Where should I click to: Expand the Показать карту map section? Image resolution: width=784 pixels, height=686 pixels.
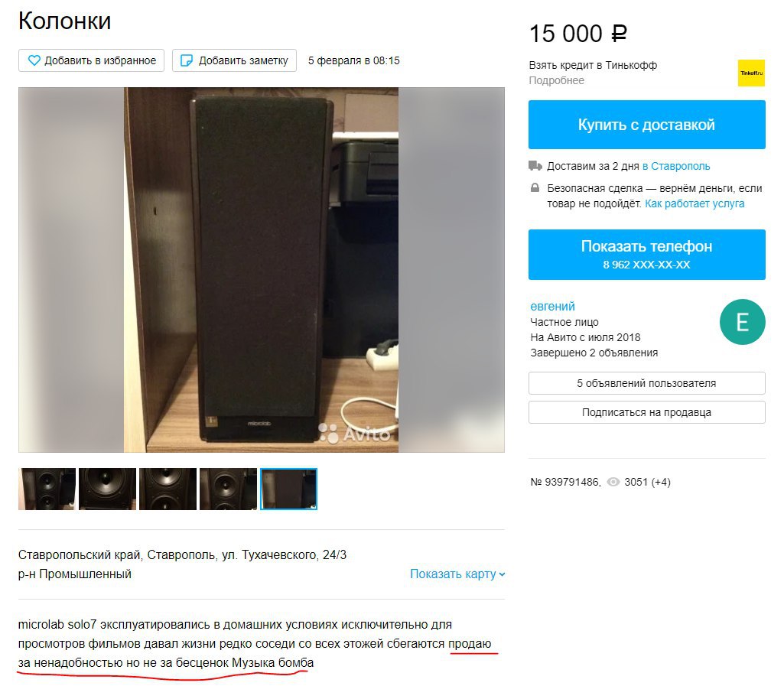(x=457, y=574)
